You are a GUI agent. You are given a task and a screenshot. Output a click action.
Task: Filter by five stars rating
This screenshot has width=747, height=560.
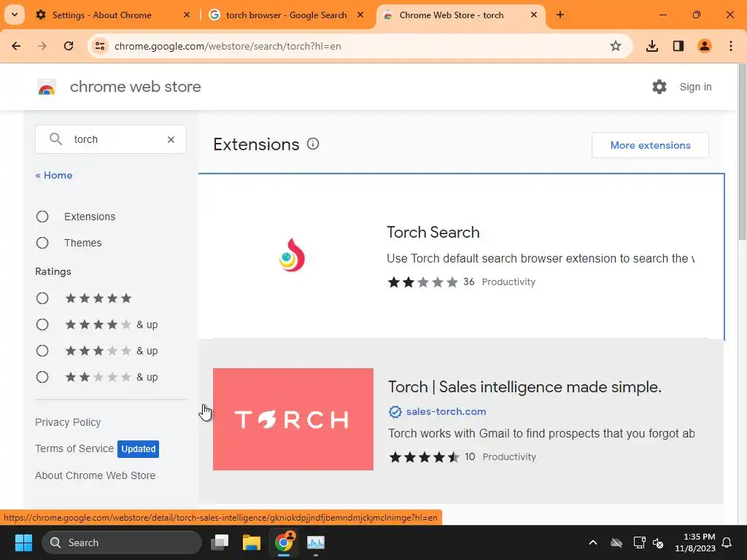(42, 298)
